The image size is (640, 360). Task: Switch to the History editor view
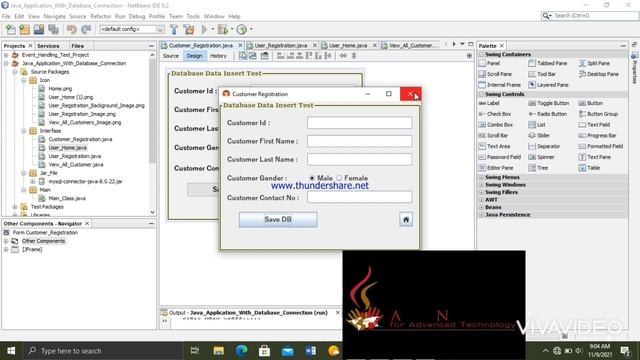coord(218,56)
